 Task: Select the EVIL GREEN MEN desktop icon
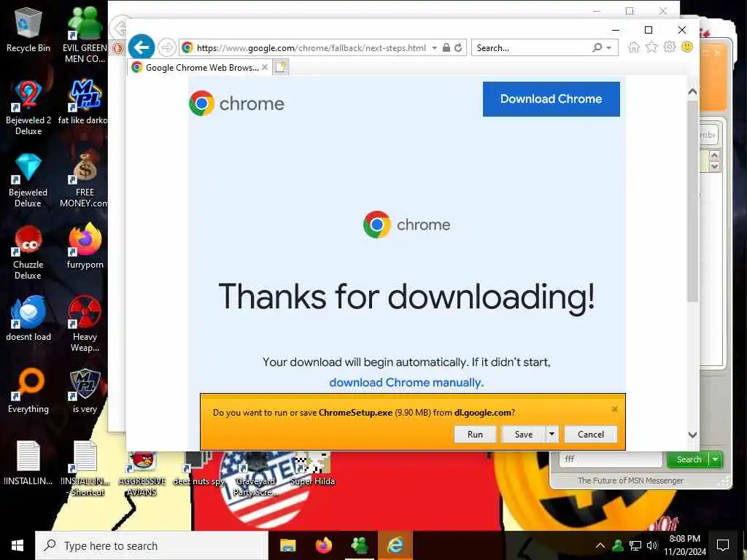85,35
